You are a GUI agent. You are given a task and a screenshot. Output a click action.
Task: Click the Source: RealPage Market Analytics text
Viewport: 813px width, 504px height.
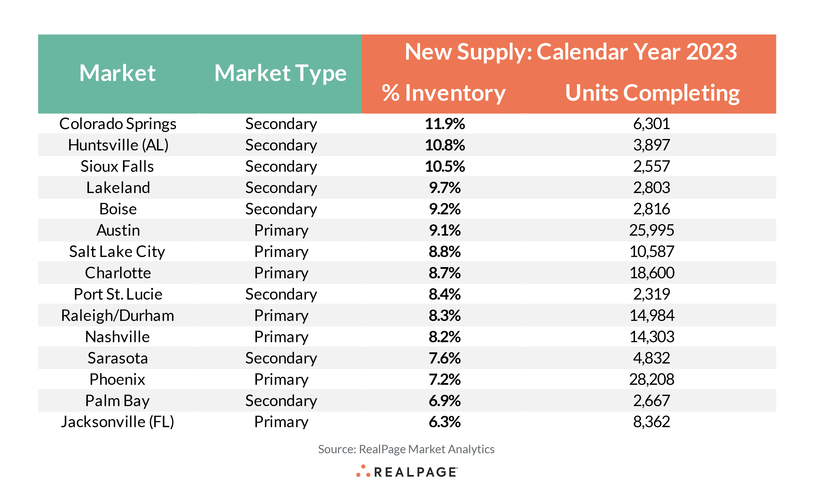406,449
